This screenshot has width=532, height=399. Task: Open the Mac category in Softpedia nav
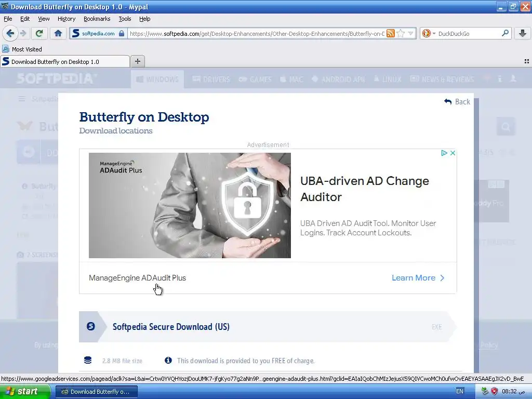291,79
